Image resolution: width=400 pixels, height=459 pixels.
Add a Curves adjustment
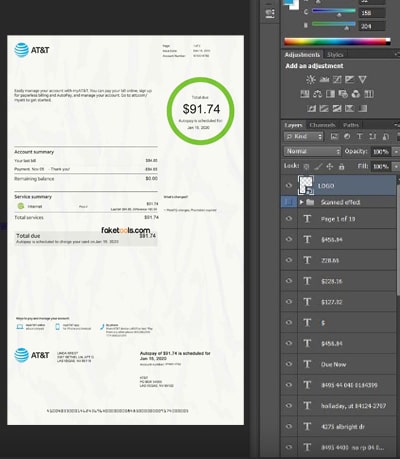pos(337,79)
